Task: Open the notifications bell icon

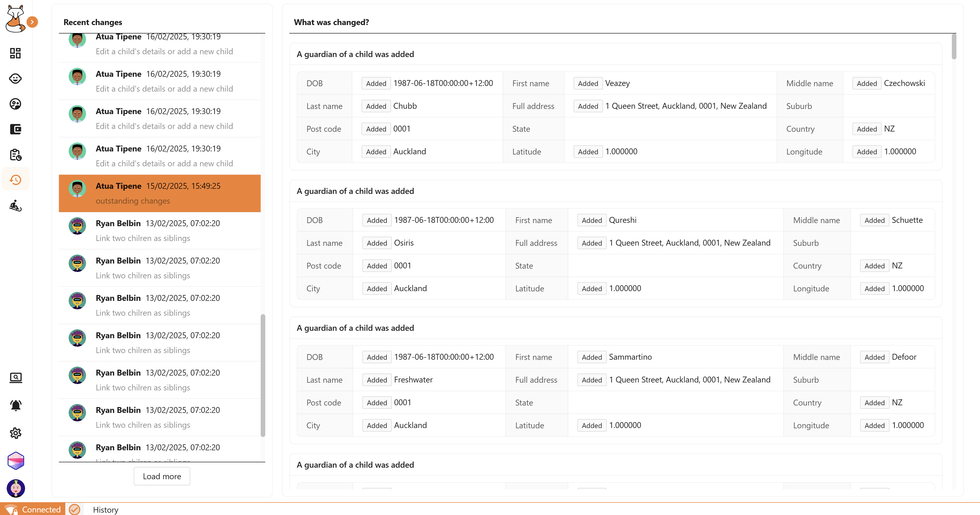Action: (x=15, y=405)
